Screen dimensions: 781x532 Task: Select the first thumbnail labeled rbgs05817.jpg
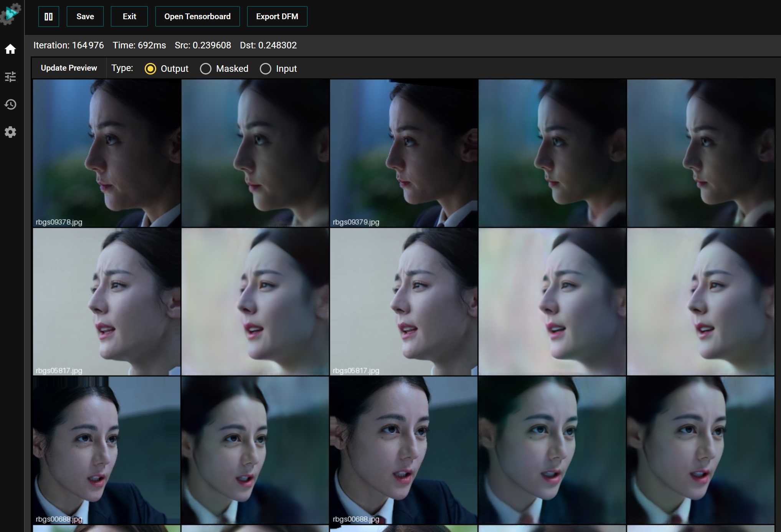click(x=107, y=301)
